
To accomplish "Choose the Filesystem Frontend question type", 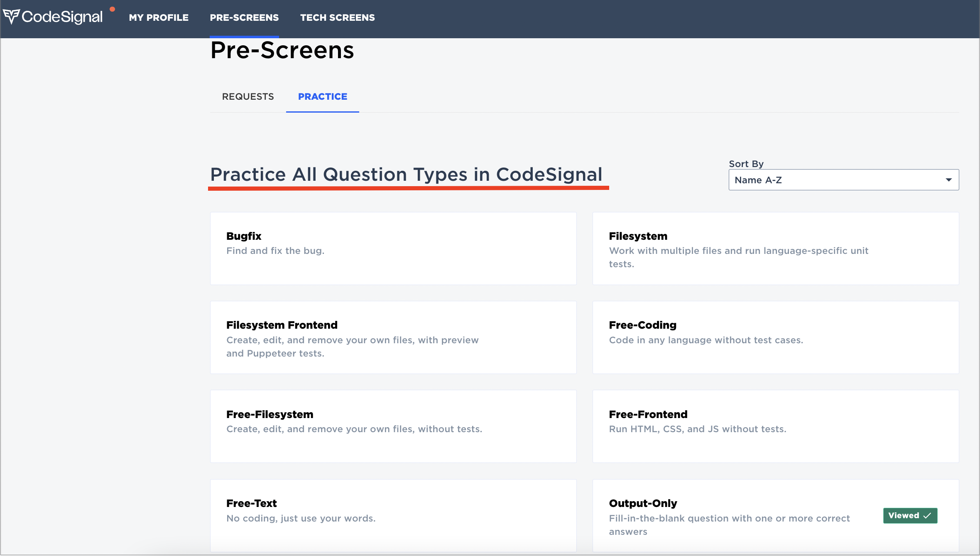I will (x=393, y=337).
